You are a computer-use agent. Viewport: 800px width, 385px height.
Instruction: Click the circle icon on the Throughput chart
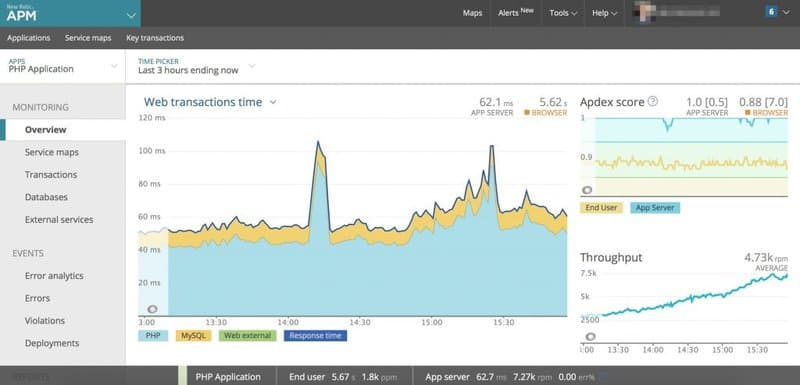(x=590, y=337)
